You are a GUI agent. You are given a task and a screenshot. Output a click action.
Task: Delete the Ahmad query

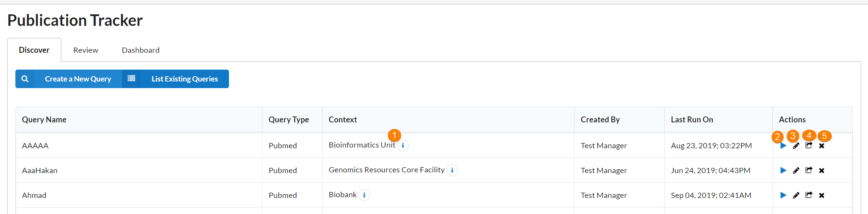pos(822,195)
